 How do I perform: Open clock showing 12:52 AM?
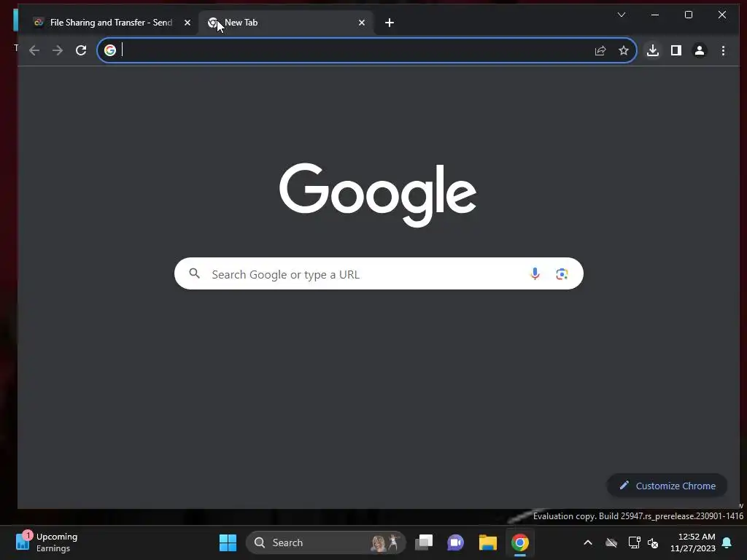(693, 542)
